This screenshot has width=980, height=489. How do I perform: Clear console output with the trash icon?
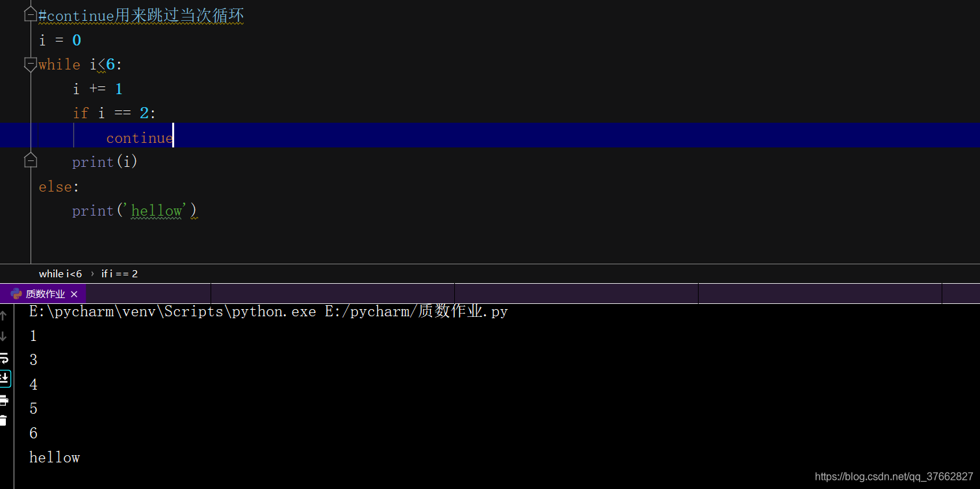tap(3, 421)
